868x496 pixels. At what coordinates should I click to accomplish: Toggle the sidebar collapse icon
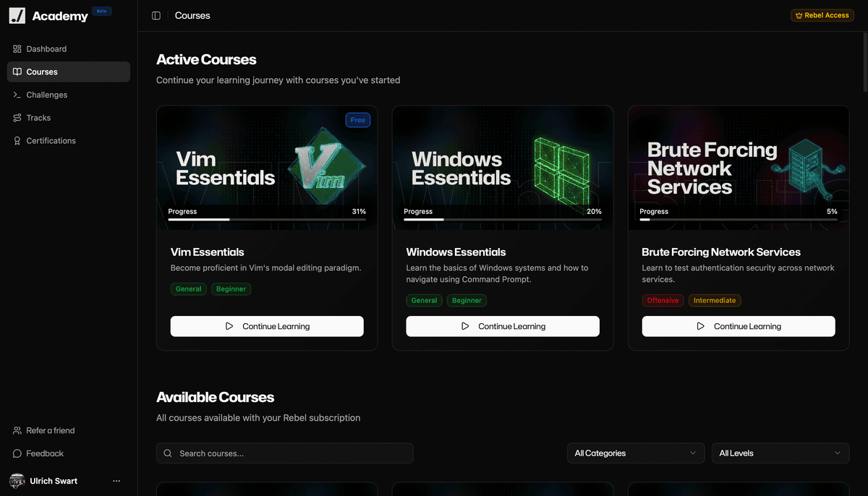click(156, 16)
